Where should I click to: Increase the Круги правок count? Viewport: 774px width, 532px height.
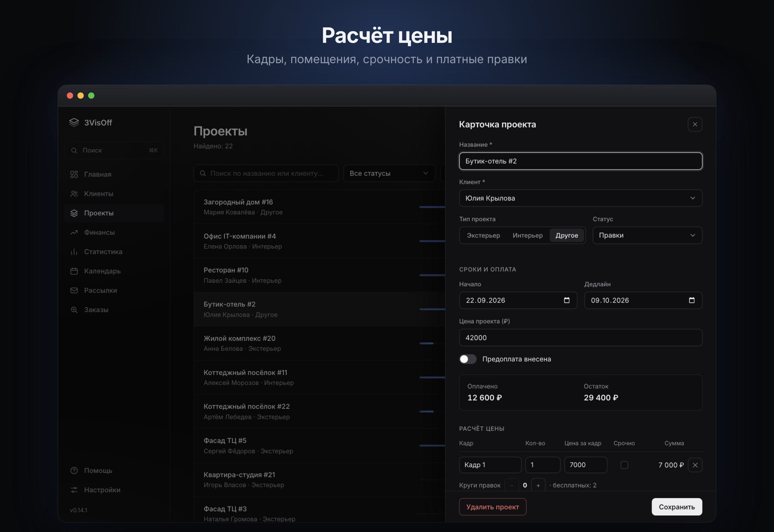[x=538, y=485]
